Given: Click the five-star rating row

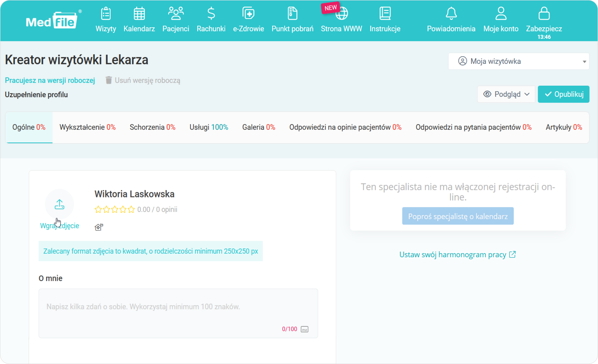Looking at the screenshot, I should click(115, 209).
